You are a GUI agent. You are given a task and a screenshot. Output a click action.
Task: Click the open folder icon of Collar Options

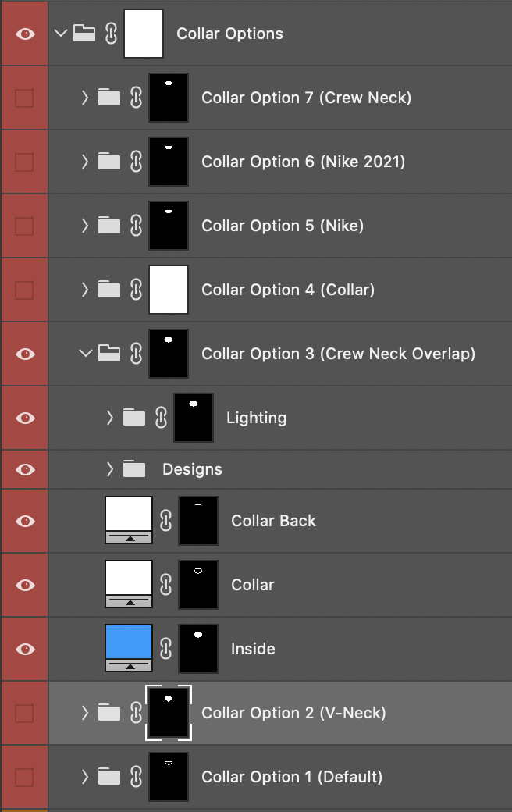84,34
